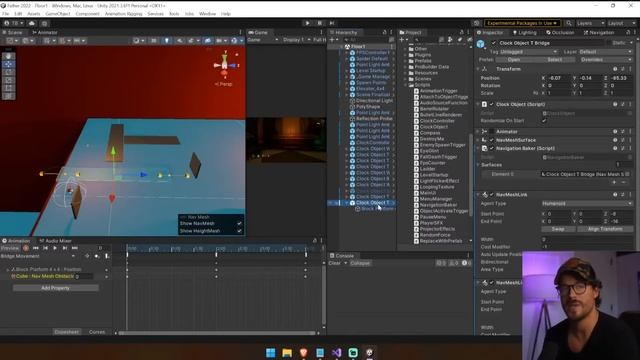Open the global search magnifier icon
Image resolution: width=640 pixels, height=360 pixels.
(x=569, y=23)
